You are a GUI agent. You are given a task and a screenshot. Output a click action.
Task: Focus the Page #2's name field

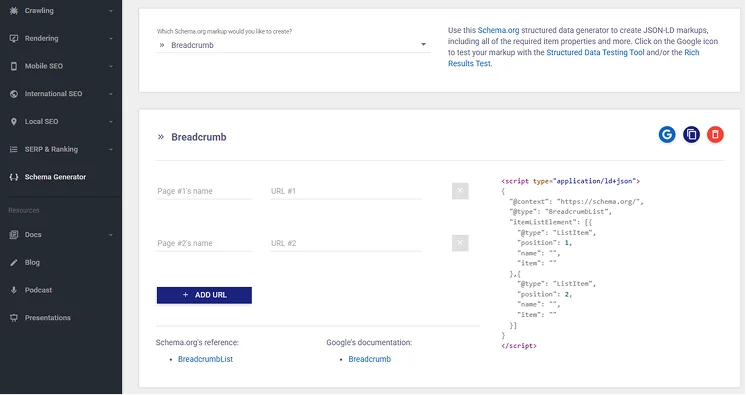pos(204,243)
